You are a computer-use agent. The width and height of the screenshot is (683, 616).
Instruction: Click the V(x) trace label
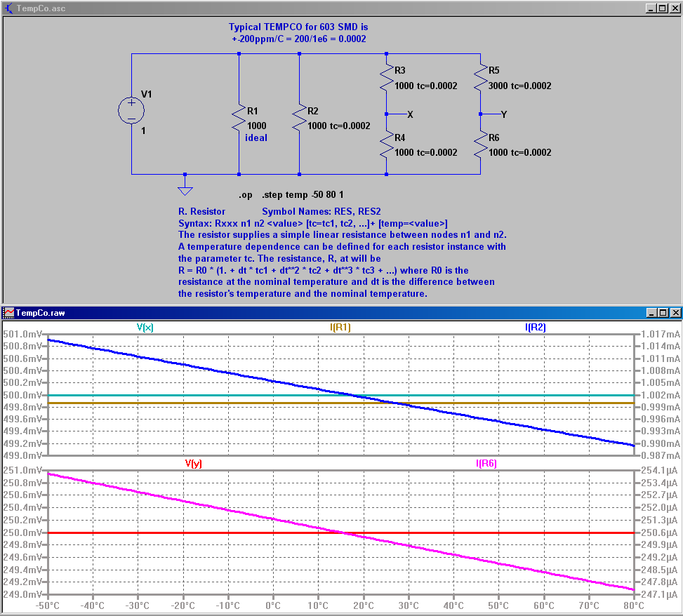pyautogui.click(x=145, y=327)
